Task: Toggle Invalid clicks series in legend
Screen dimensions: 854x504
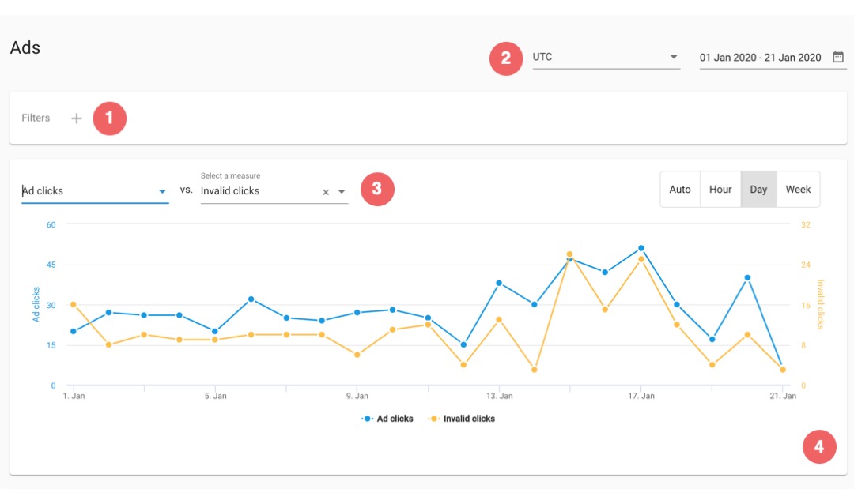Action: pos(461,419)
